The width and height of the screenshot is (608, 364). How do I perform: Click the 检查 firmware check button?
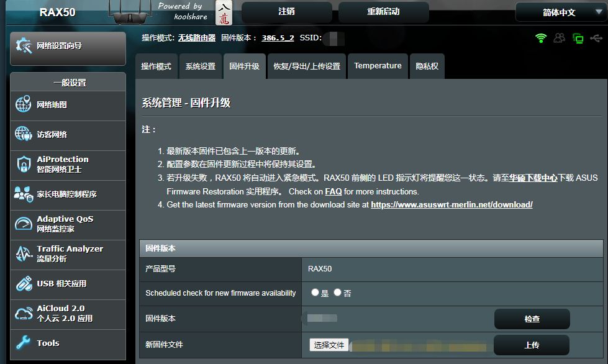click(x=532, y=319)
